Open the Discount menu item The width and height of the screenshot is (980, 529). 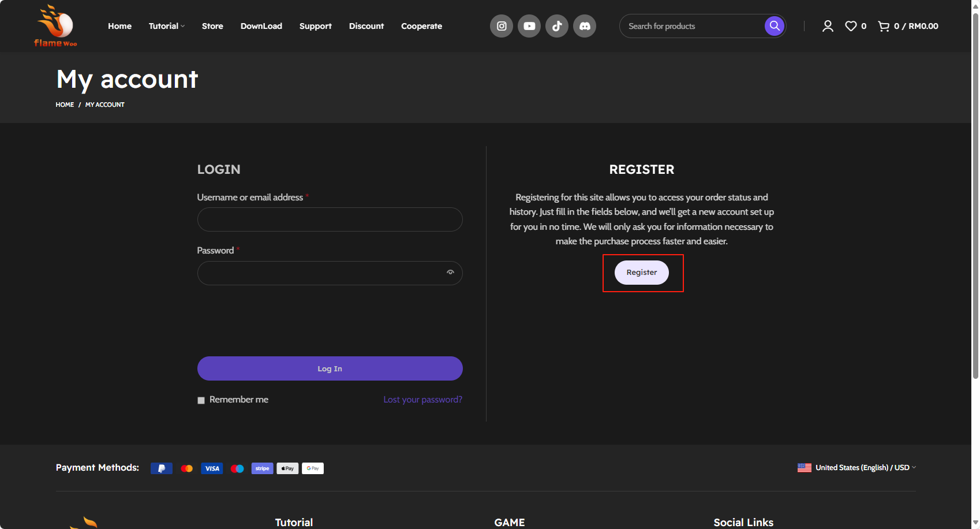366,26
